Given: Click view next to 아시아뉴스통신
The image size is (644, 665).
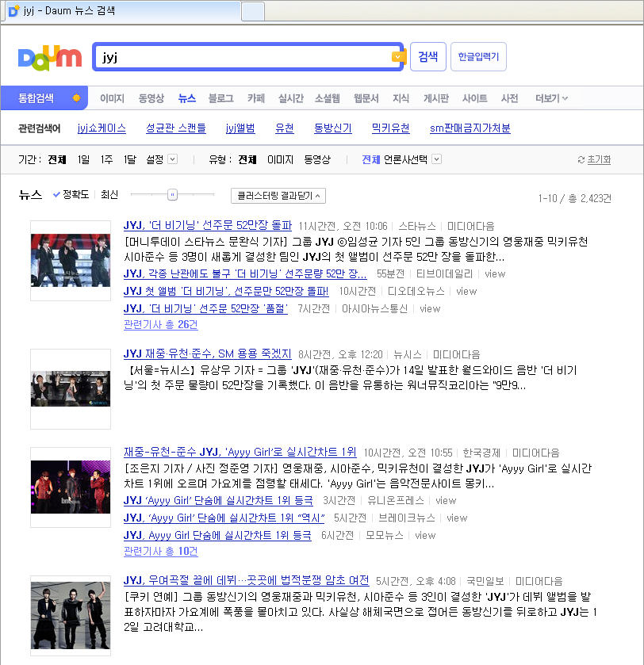Looking at the screenshot, I should coord(430,309).
